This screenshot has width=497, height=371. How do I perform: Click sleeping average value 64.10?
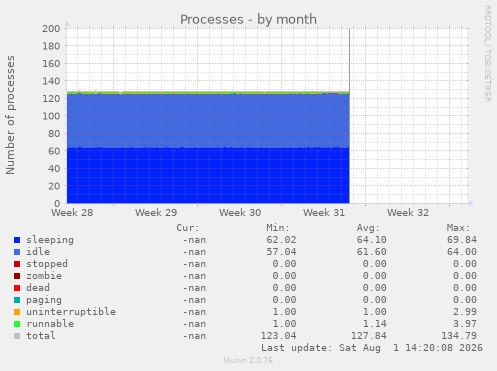pyautogui.click(x=372, y=240)
